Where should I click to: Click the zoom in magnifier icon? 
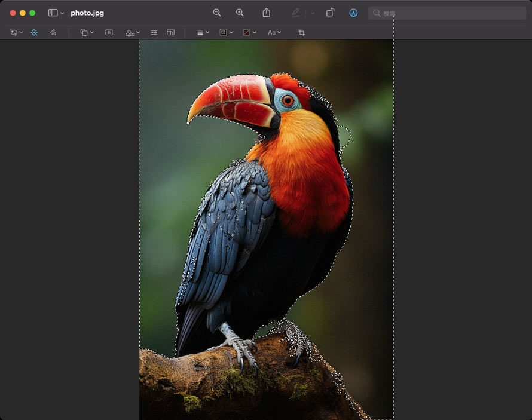pos(240,13)
